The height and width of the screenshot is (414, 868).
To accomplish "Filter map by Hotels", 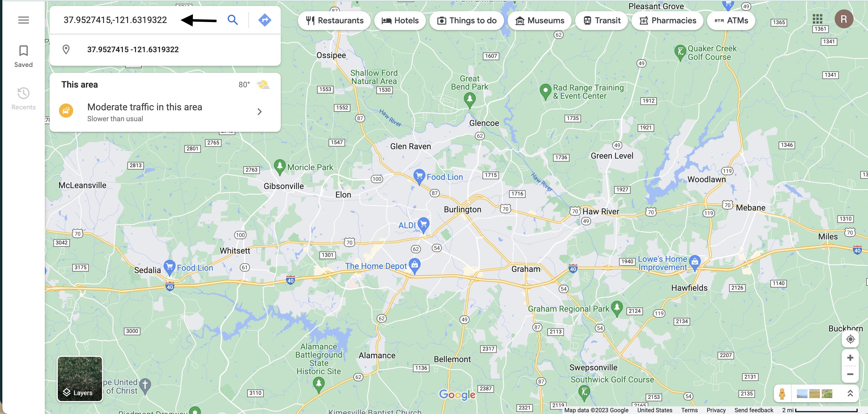I will pos(400,21).
